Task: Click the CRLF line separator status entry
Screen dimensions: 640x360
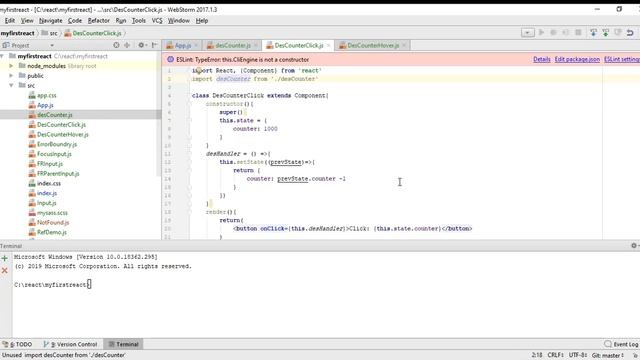Action: click(x=556, y=355)
